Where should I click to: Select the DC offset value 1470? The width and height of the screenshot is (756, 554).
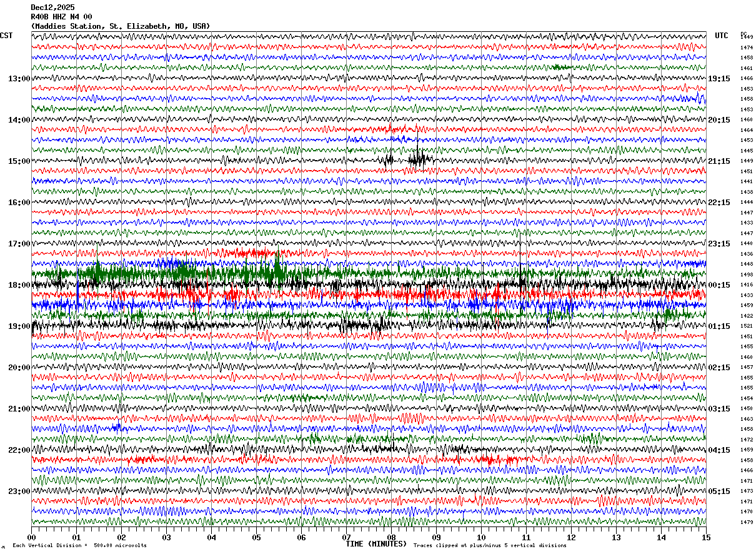[x=747, y=511]
